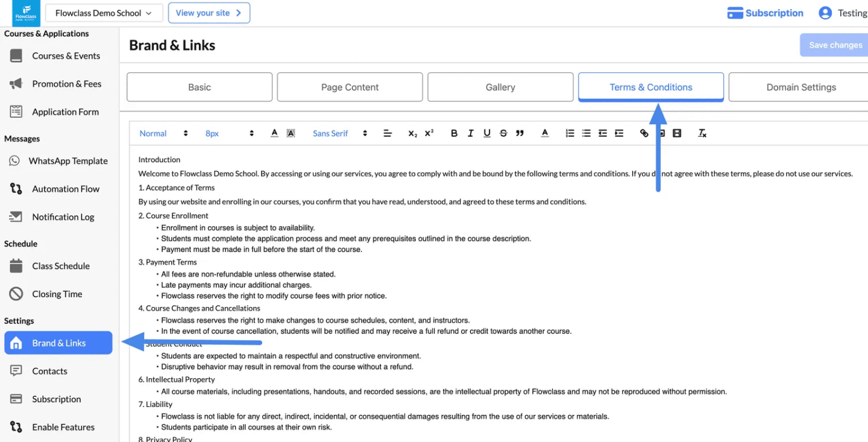Image resolution: width=868 pixels, height=442 pixels.
Task: Click the Notification Log envelope icon
Action: 16,216
